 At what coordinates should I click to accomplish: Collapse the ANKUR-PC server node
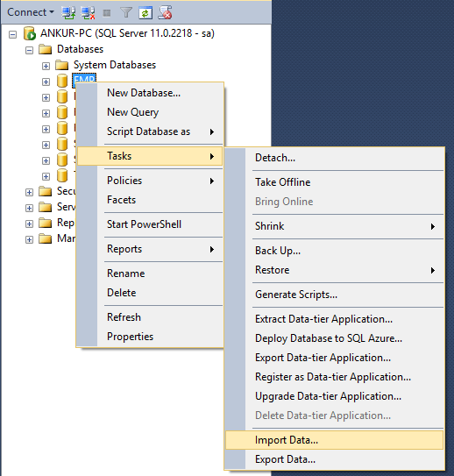[x=12, y=34]
